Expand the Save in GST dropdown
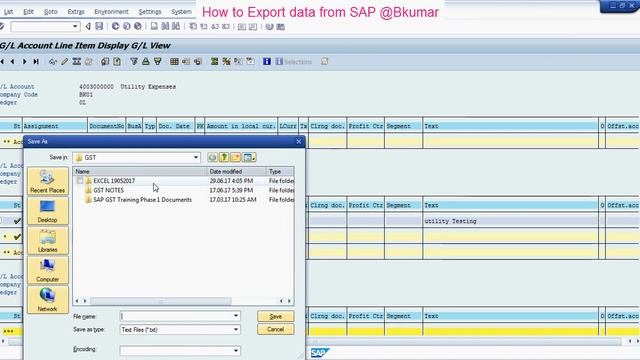 [196, 158]
